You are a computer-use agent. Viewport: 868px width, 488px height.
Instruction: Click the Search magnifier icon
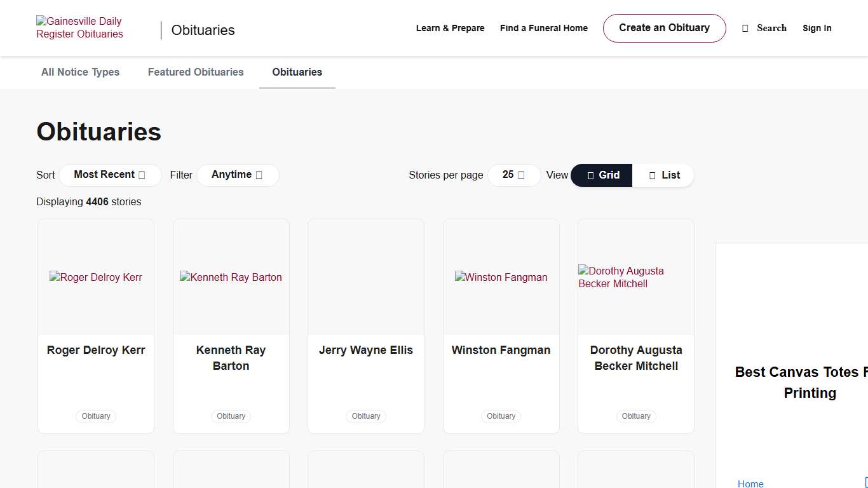(x=745, y=28)
